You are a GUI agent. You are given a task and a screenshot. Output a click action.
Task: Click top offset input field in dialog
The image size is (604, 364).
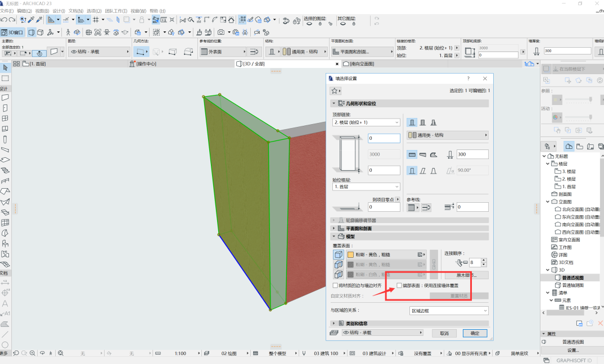pyautogui.click(x=384, y=138)
